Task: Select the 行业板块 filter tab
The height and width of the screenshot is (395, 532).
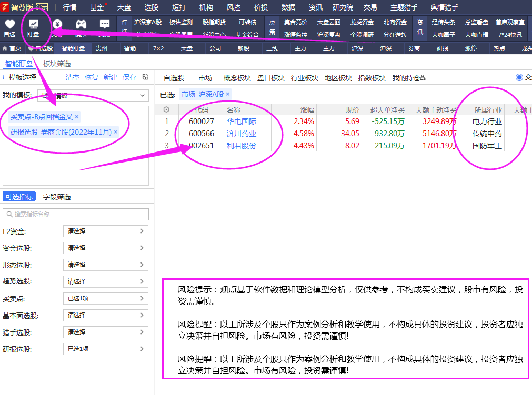Action: [305, 78]
